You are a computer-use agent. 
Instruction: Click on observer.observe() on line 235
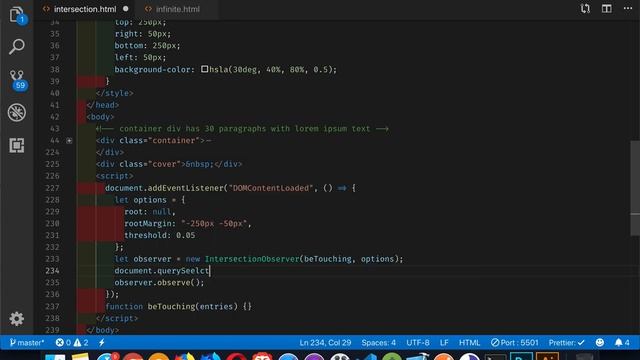[x=159, y=282]
